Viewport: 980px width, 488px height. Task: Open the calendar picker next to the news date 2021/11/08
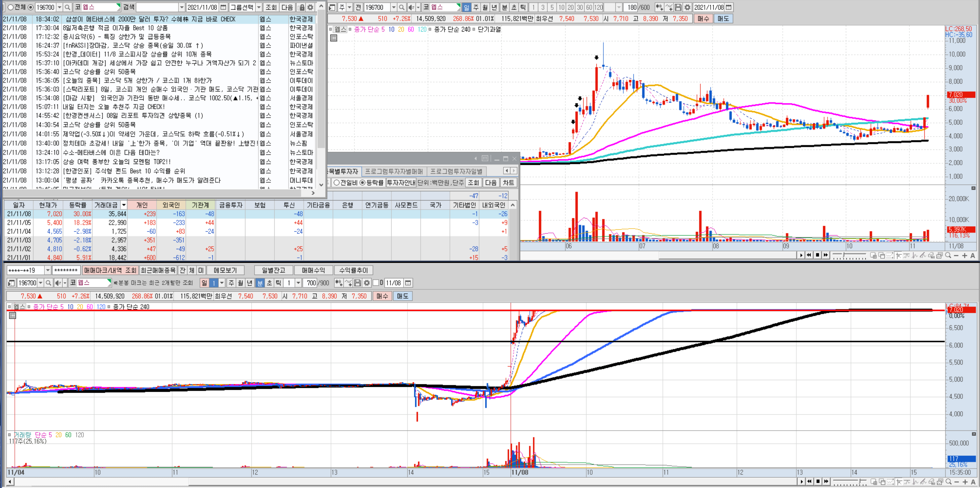click(223, 7)
